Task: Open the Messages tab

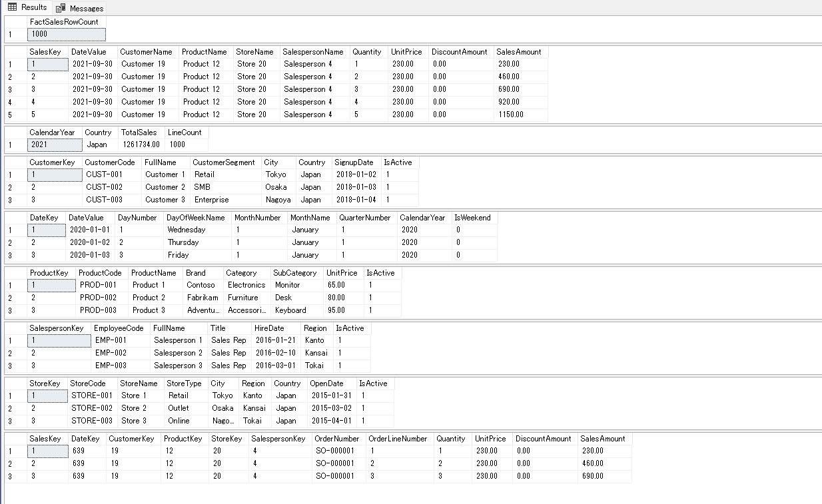Action: coord(80,8)
